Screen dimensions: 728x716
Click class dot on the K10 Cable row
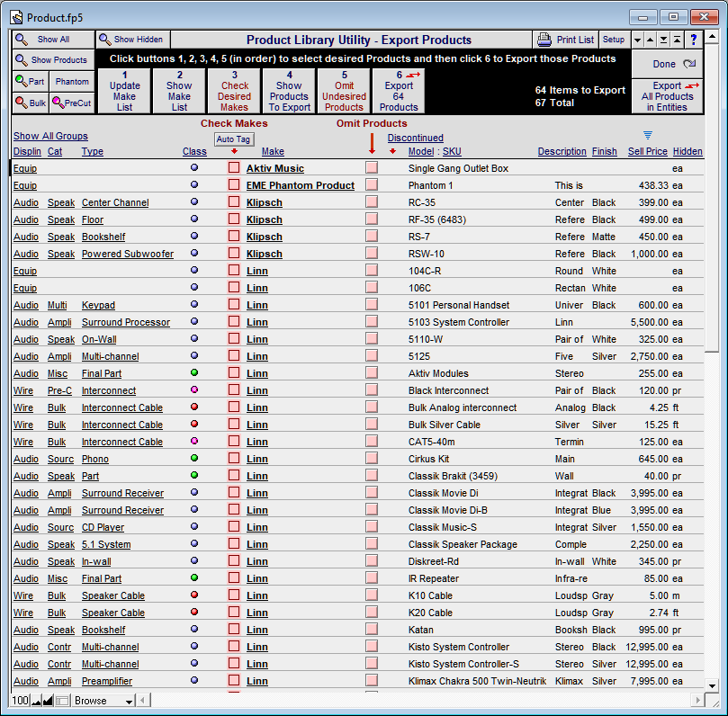point(194,595)
